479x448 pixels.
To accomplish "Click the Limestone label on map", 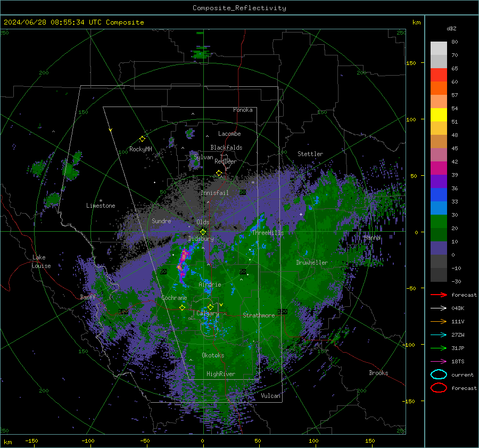I will click(101, 206).
